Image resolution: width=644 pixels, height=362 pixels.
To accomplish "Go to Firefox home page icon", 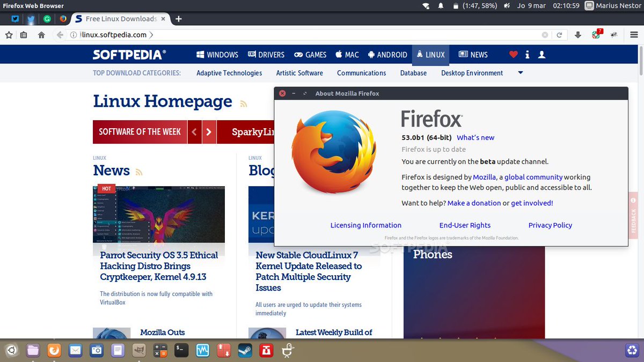I will coord(41,35).
